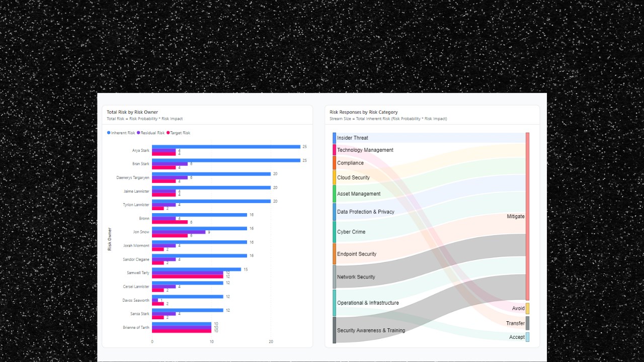Image resolution: width=644 pixels, height=362 pixels.
Task: Click the "Security Awareness & Training" label
Action: coord(372,330)
